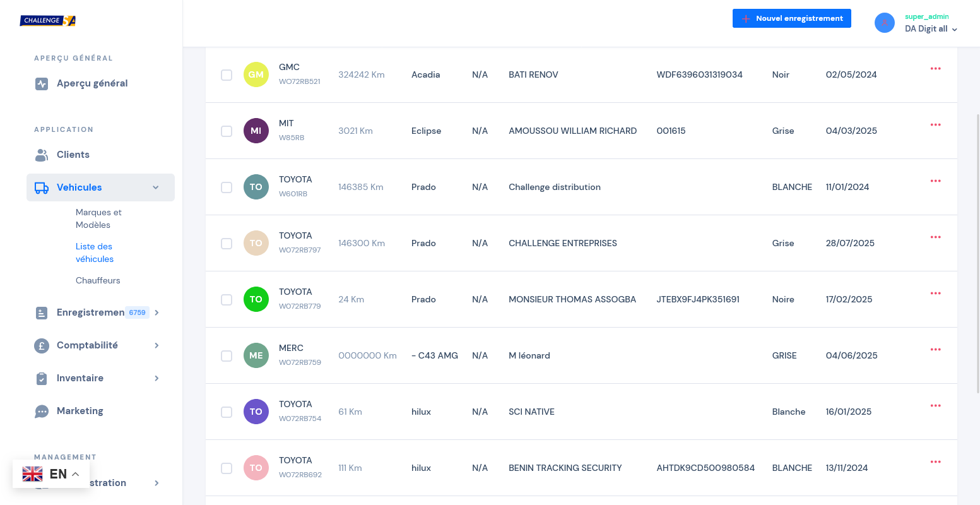This screenshot has height=505, width=980.
Task: Click the model - C43 AMG
Action: [x=435, y=355]
